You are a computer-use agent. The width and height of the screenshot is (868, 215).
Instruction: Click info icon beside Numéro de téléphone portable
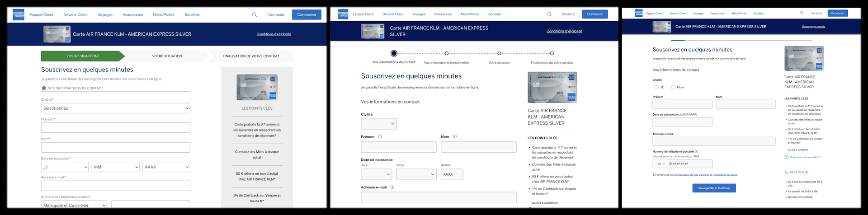tap(696, 152)
